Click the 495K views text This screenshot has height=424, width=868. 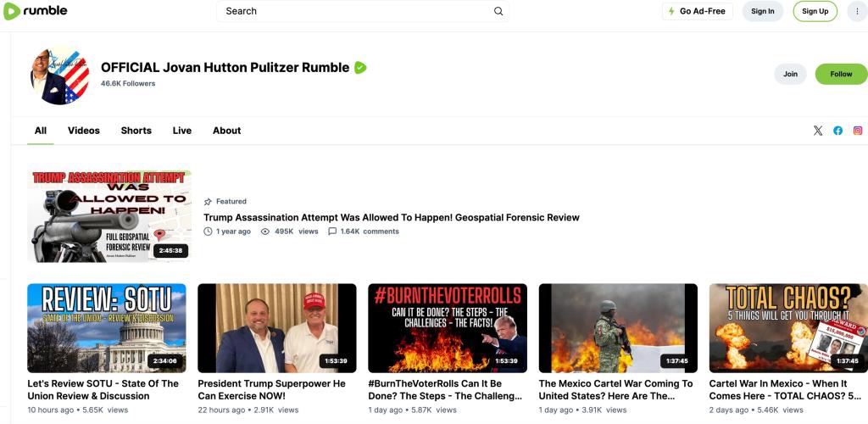[x=296, y=232]
